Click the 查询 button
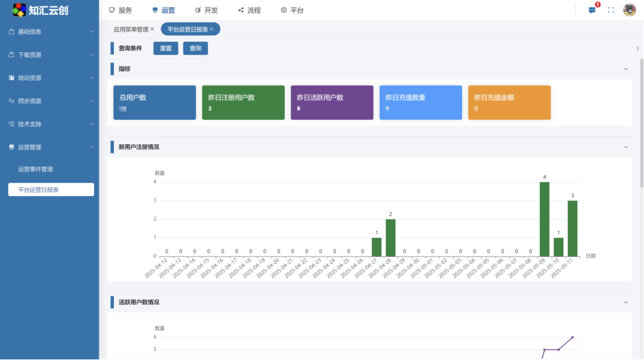This screenshot has width=644, height=360. pos(195,48)
